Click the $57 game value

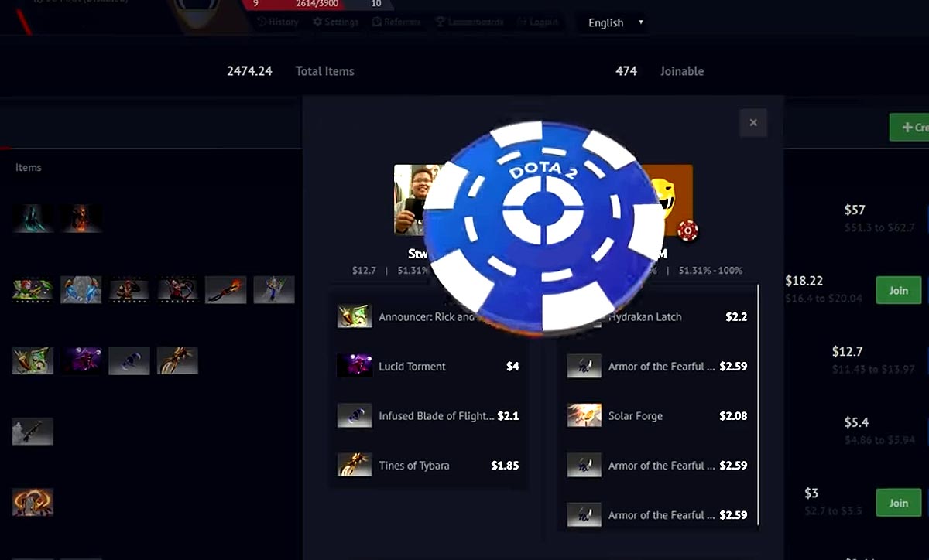coord(855,210)
